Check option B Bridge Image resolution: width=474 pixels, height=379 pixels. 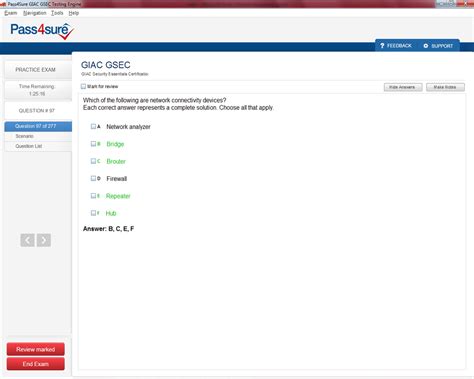click(93, 144)
